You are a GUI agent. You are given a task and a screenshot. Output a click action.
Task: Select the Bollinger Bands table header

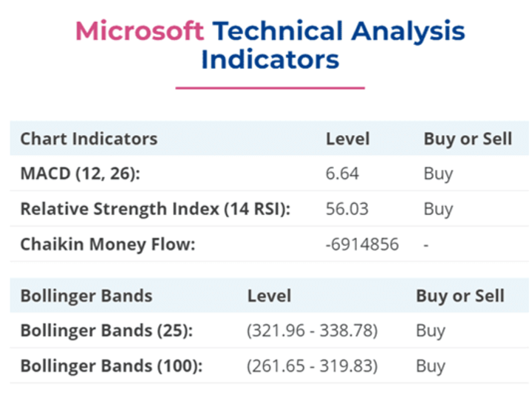pos(86,296)
